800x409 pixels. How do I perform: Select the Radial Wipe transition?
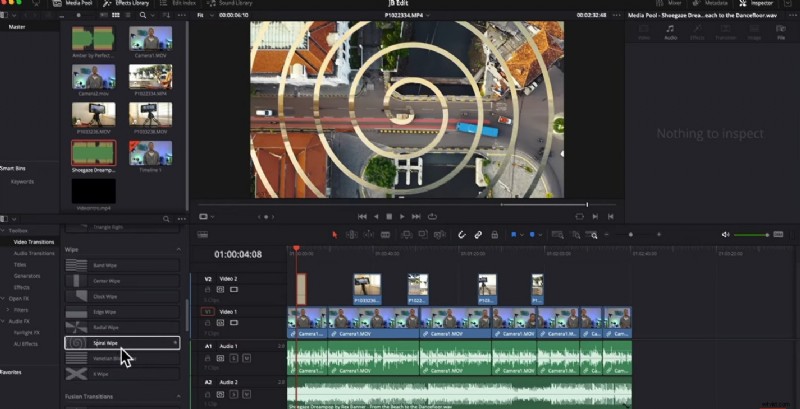[x=122, y=327]
